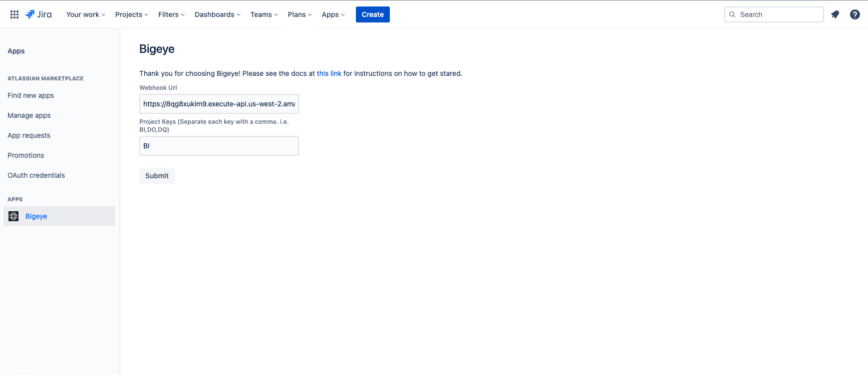The image size is (868, 375).
Task: Open Manage apps in sidebar
Action: click(29, 115)
